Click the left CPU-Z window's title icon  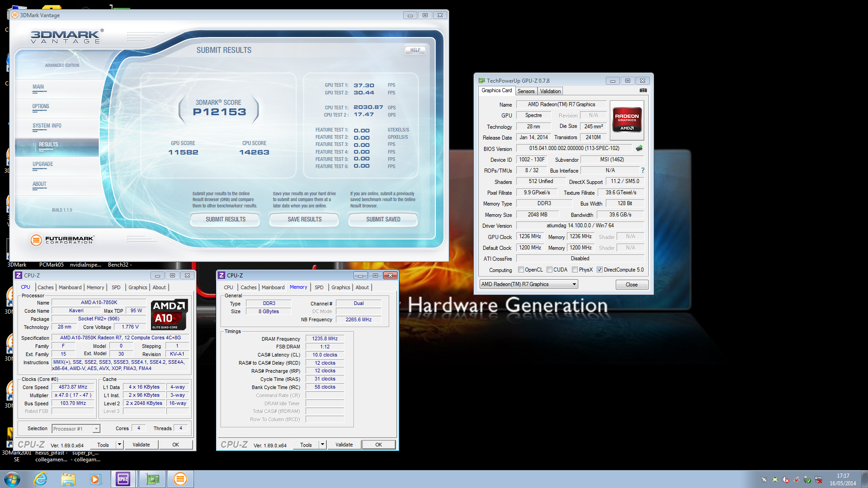click(19, 275)
